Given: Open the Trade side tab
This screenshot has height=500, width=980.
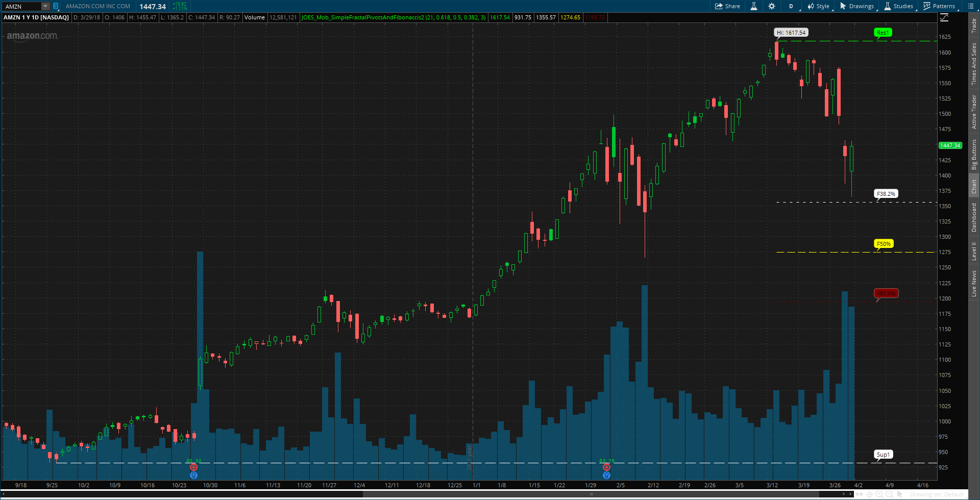Looking at the screenshot, I should coord(974,26).
